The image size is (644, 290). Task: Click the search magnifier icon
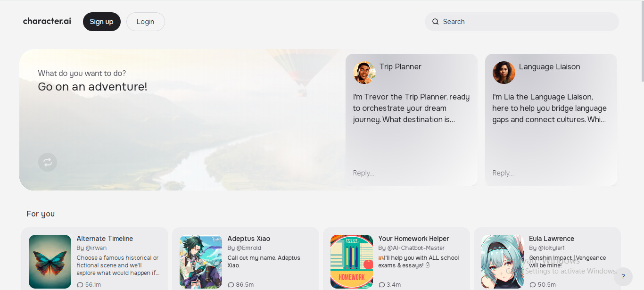click(x=436, y=22)
